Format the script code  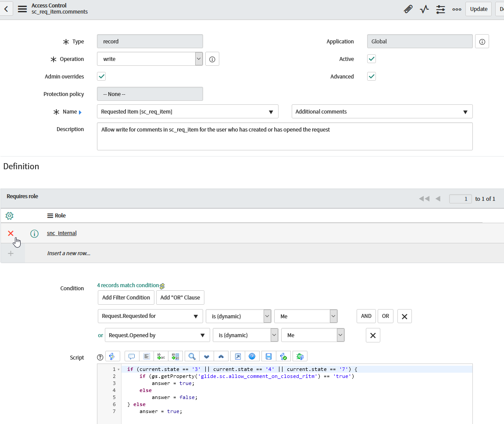[146, 356]
